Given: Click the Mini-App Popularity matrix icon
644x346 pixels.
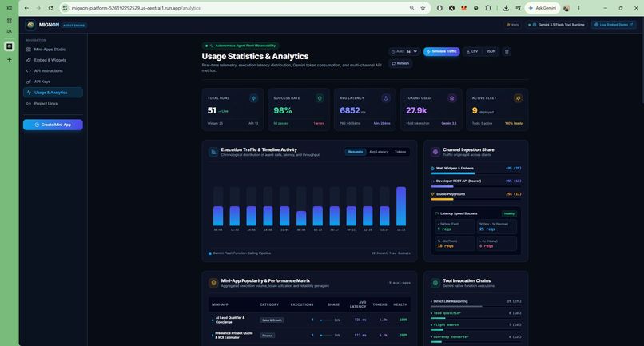Looking at the screenshot, I should 213,283.
